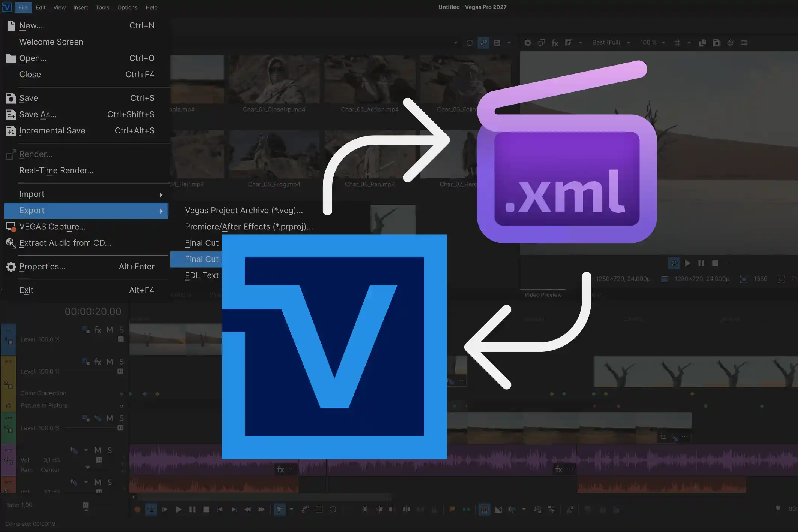This screenshot has width=798, height=532.
Task: Open the Project Media views icon
Action: tap(497, 43)
